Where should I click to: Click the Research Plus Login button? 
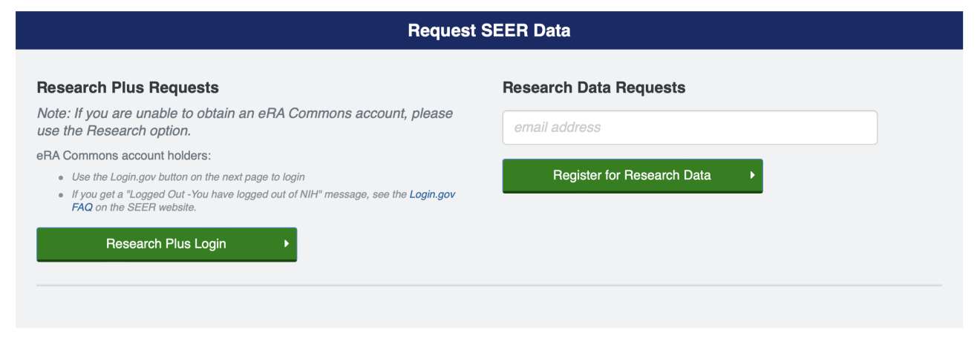[x=166, y=244]
